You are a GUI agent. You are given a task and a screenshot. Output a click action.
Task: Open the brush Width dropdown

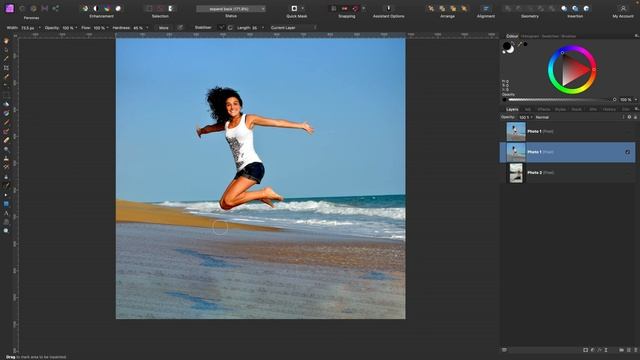click(x=40, y=28)
